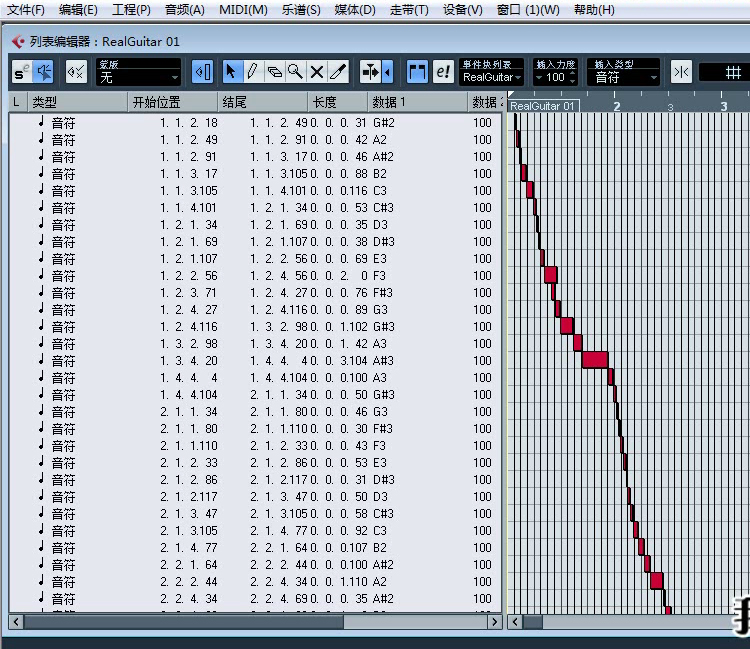Select the Erase tool

(274, 72)
